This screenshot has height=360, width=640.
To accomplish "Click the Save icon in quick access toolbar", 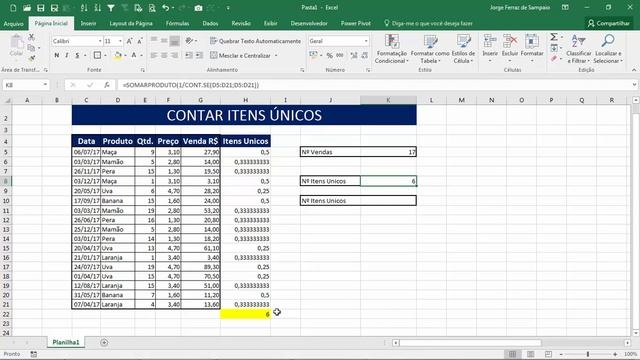I will (x=40, y=8).
